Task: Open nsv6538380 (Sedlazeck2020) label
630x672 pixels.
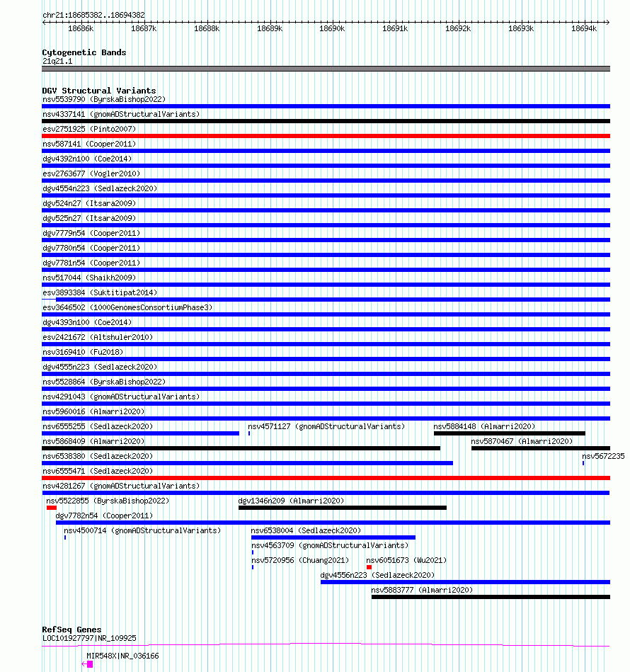Action: tap(98, 457)
